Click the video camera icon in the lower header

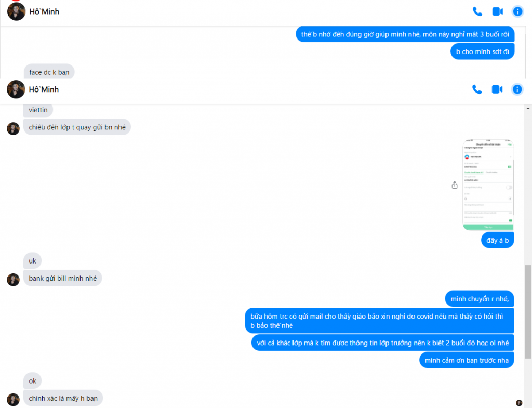[497, 89]
